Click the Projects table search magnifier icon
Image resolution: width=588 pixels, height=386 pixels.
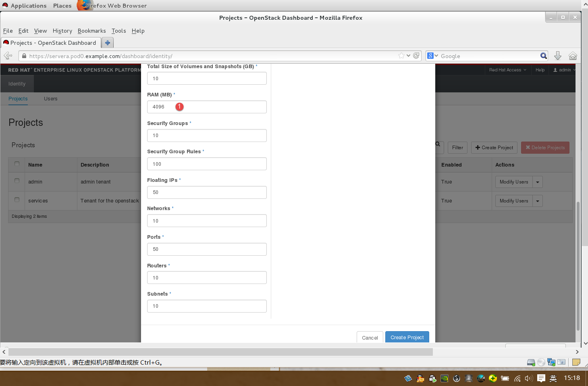tap(438, 144)
